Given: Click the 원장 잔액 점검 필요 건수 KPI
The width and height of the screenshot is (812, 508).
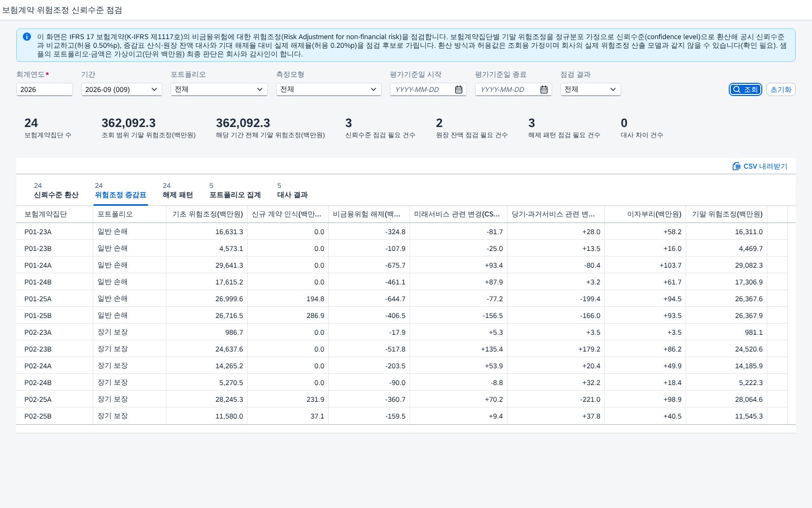Looking at the screenshot, I should (x=472, y=128).
